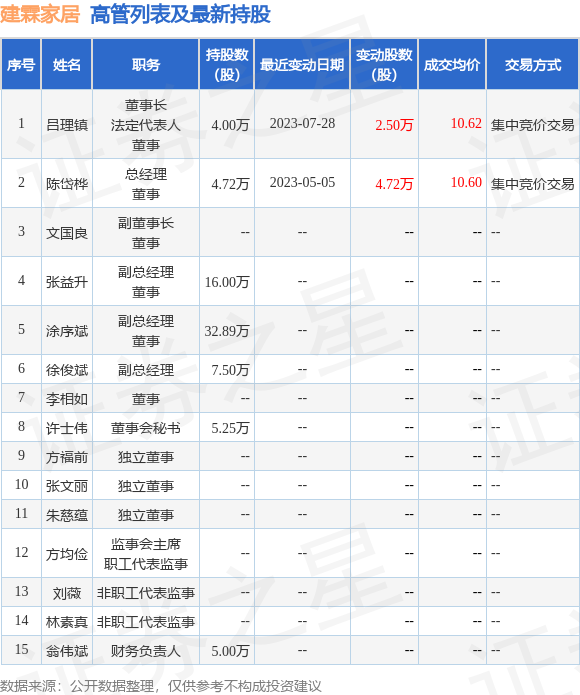Select 涂序斌's 32.89万 holding cell
Viewport: 580px width, 695px height.
click(x=227, y=331)
